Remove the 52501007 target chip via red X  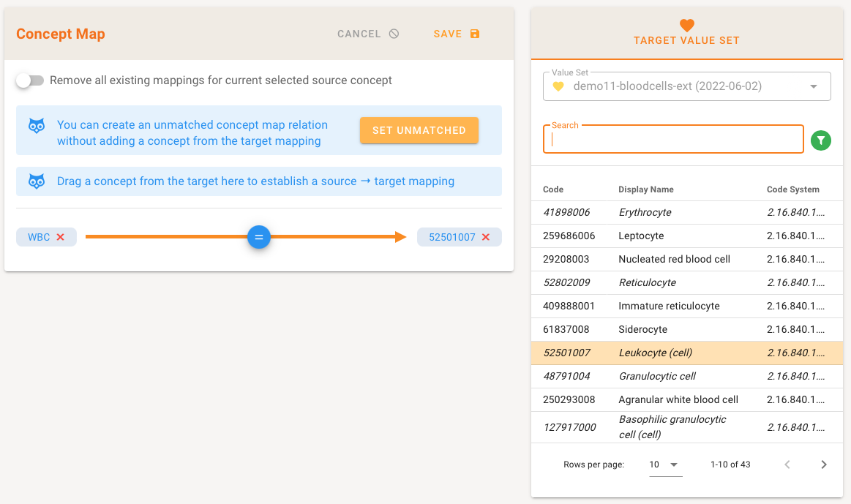click(486, 237)
